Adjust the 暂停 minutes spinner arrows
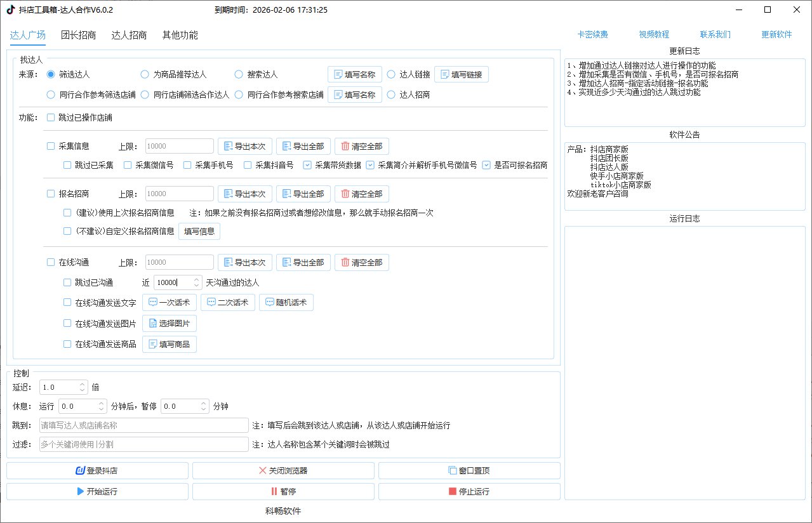The image size is (812, 523). (204, 406)
